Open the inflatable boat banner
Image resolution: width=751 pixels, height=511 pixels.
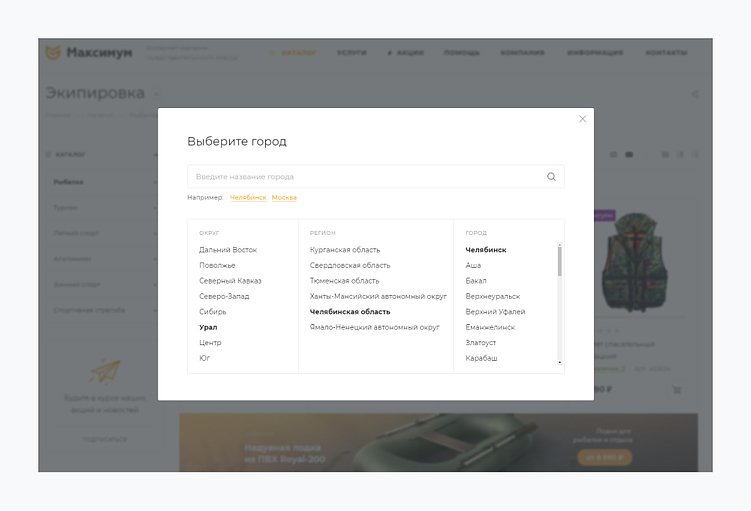[438, 443]
